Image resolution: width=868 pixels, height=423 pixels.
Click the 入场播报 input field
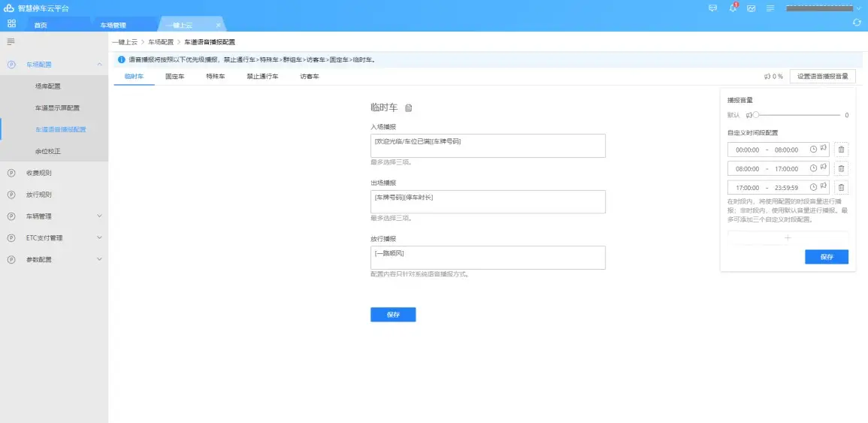click(487, 146)
